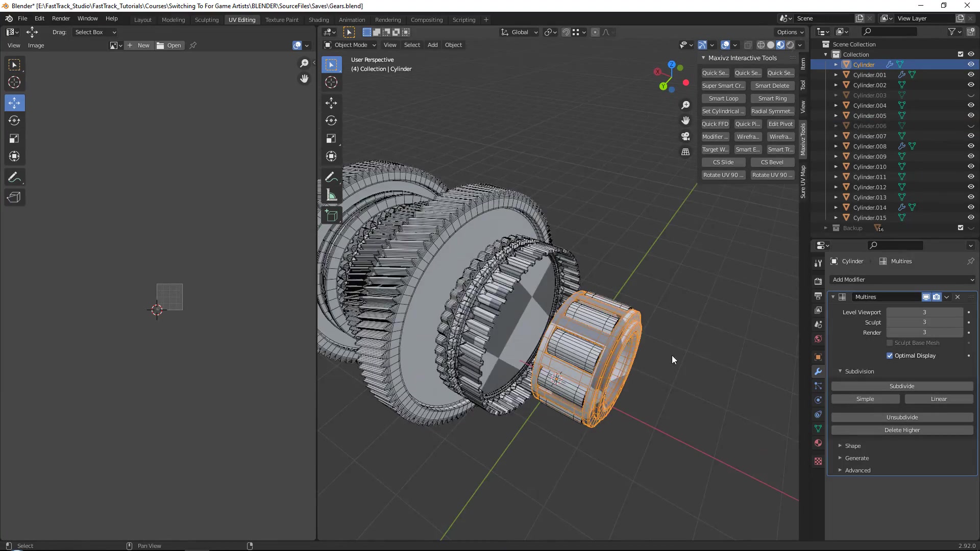980x551 pixels.
Task: Open the Render properties tab
Action: pos(818,281)
